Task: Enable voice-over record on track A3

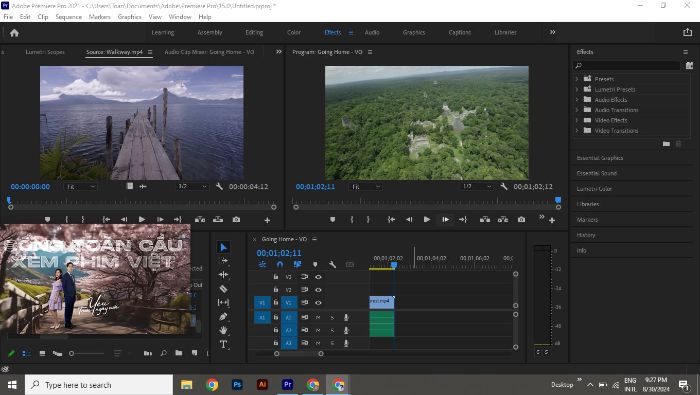Action: (346, 343)
